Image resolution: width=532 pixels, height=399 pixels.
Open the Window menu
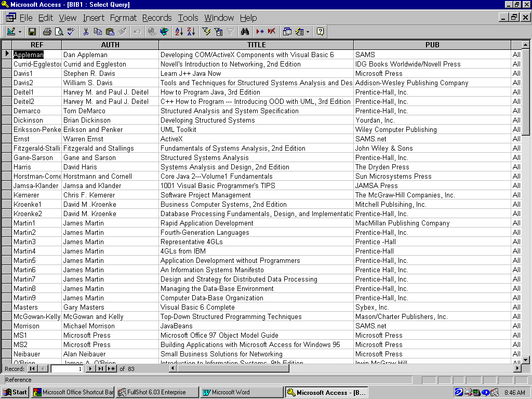[219, 18]
